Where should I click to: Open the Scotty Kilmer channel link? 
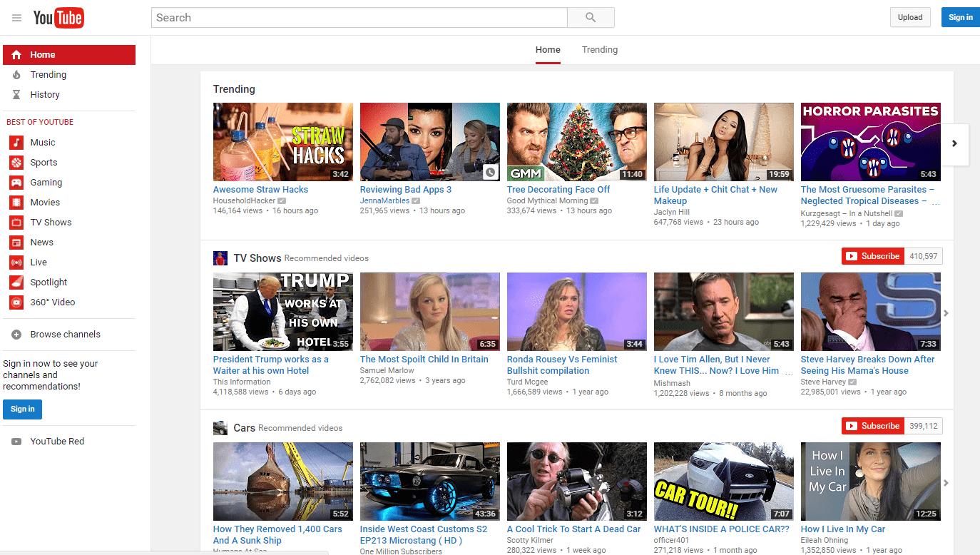pos(529,541)
